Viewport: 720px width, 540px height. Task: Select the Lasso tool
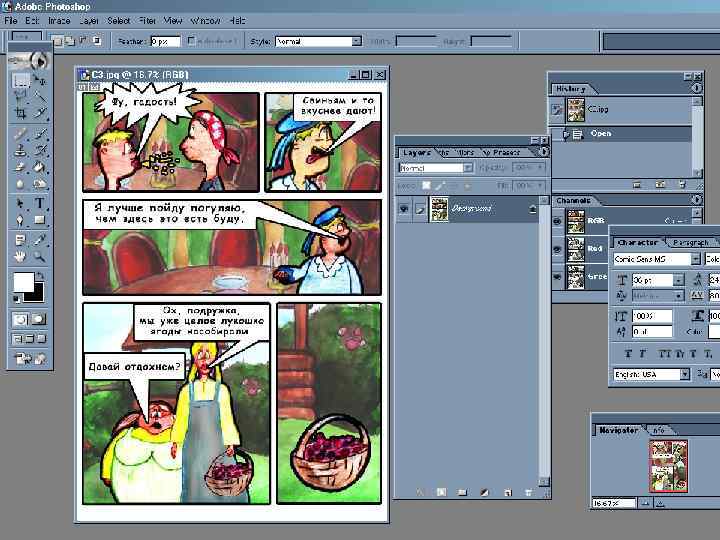pos(20,96)
